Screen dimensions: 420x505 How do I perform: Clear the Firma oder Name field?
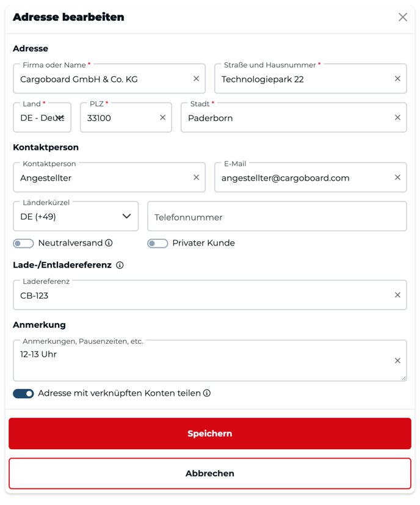[x=196, y=79]
